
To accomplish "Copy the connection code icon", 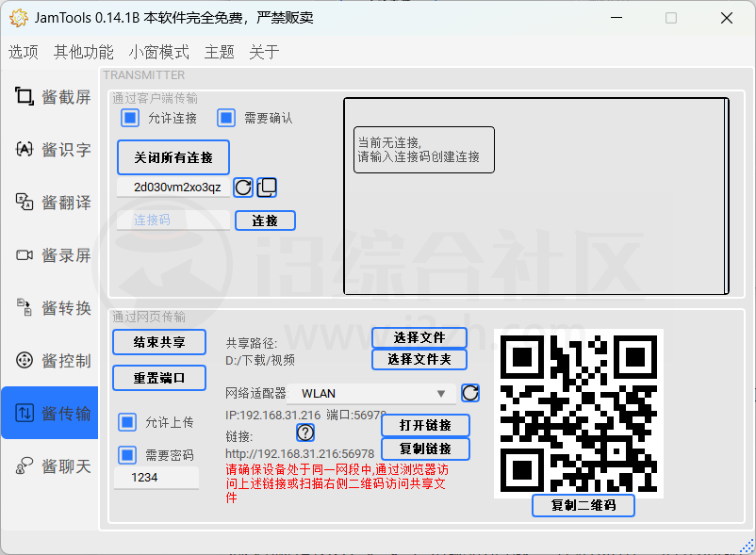I will 267,188.
